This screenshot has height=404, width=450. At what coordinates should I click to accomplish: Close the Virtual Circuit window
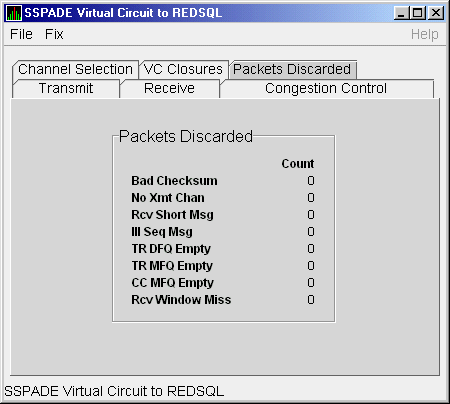click(x=436, y=13)
